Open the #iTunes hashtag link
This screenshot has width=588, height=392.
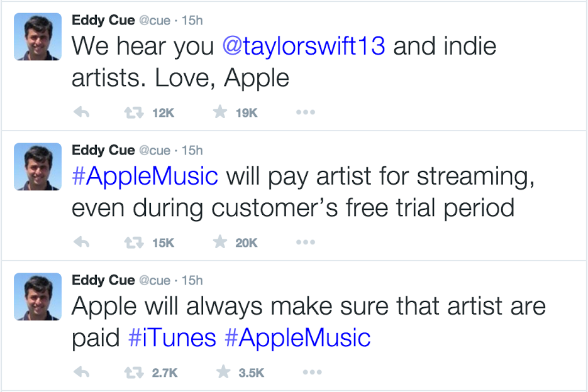click(172, 337)
